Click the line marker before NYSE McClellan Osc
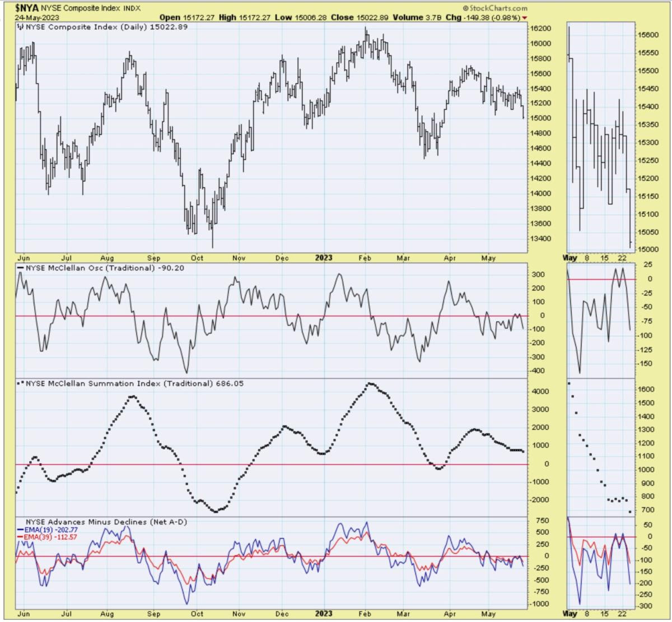The height and width of the screenshot is (622, 672). 21,268
